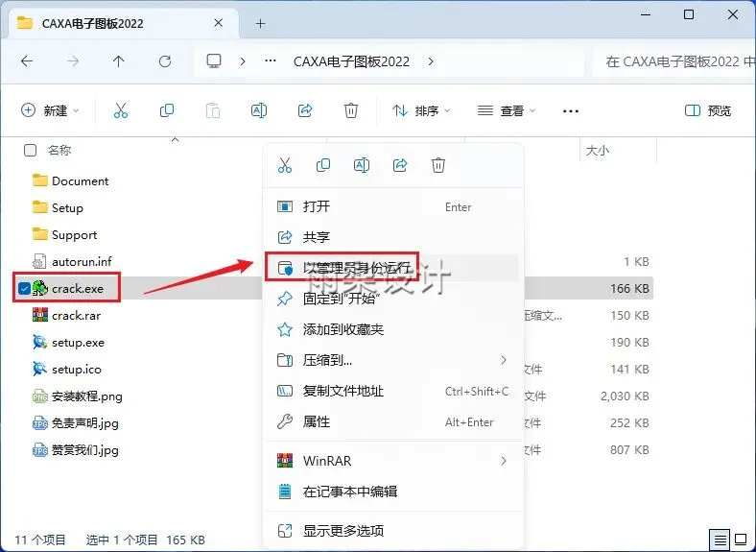756x552 pixels.
Task: Expand chevron after CAXA电子图板2022 in the address bar
Action: point(431,61)
